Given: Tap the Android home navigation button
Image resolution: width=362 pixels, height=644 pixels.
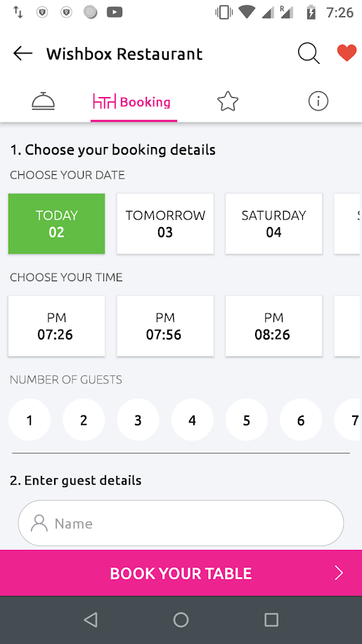Looking at the screenshot, I should click(181, 620).
